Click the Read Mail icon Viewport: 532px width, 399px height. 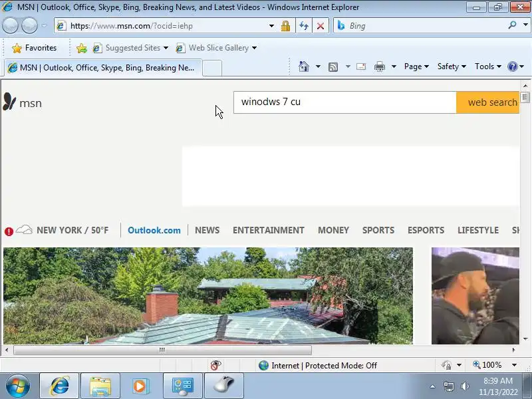(361, 66)
